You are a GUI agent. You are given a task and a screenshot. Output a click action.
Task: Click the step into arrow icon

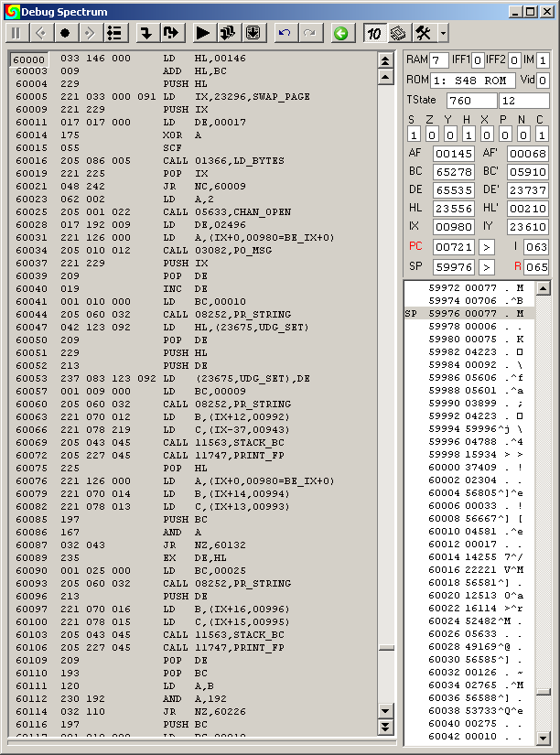146,33
